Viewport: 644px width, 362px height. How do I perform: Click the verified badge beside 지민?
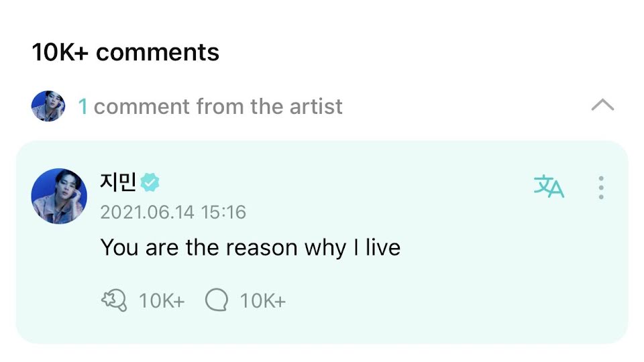[150, 182]
